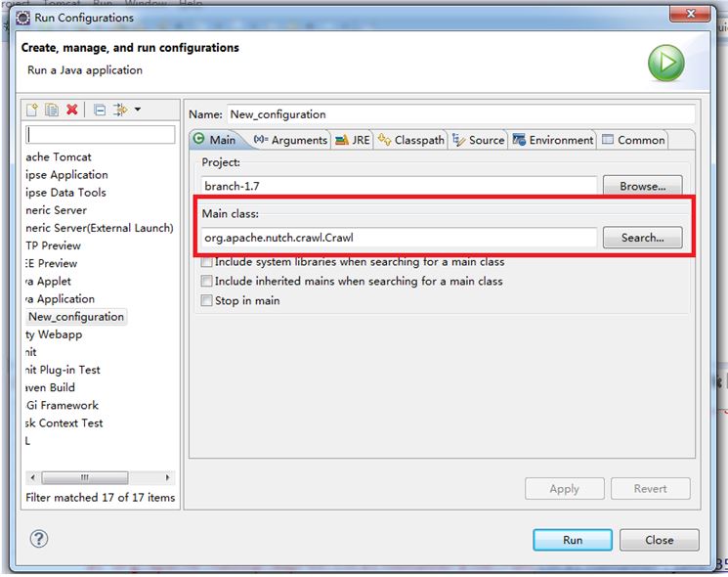Click the Search... main class button
The image size is (728, 577).
point(643,238)
